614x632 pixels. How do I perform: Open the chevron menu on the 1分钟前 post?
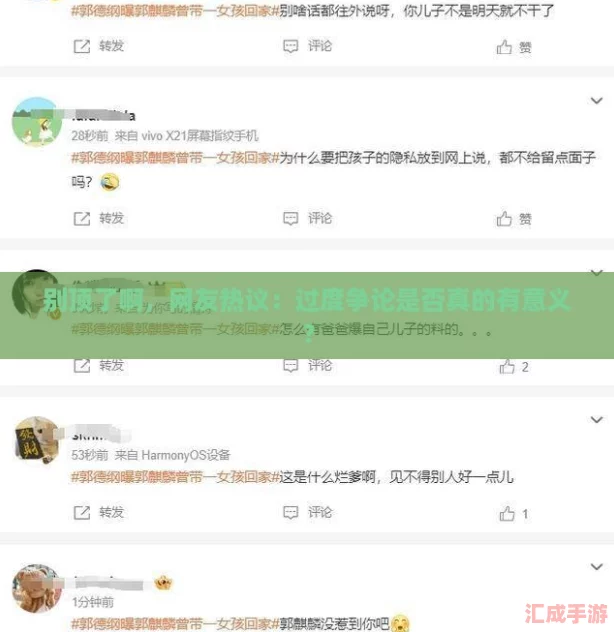pos(596,566)
